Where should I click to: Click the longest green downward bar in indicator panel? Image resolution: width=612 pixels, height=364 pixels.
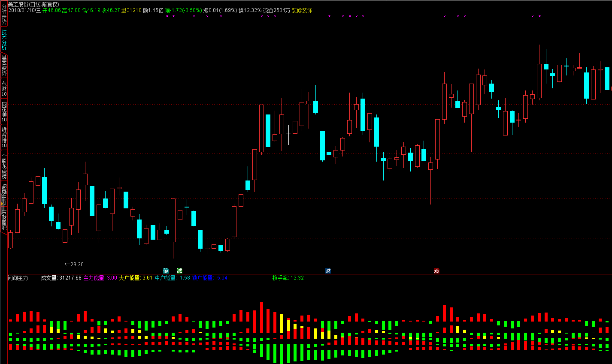(282, 354)
